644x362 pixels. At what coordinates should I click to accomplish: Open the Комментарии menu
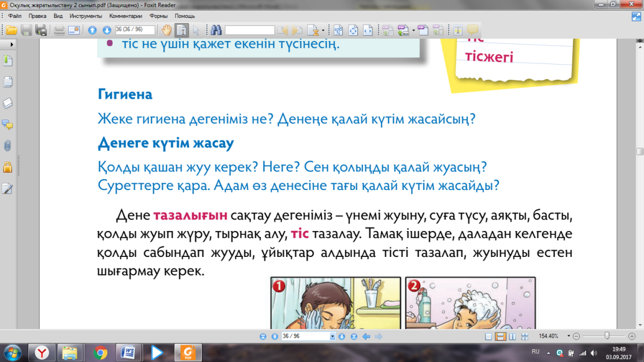click(x=125, y=16)
